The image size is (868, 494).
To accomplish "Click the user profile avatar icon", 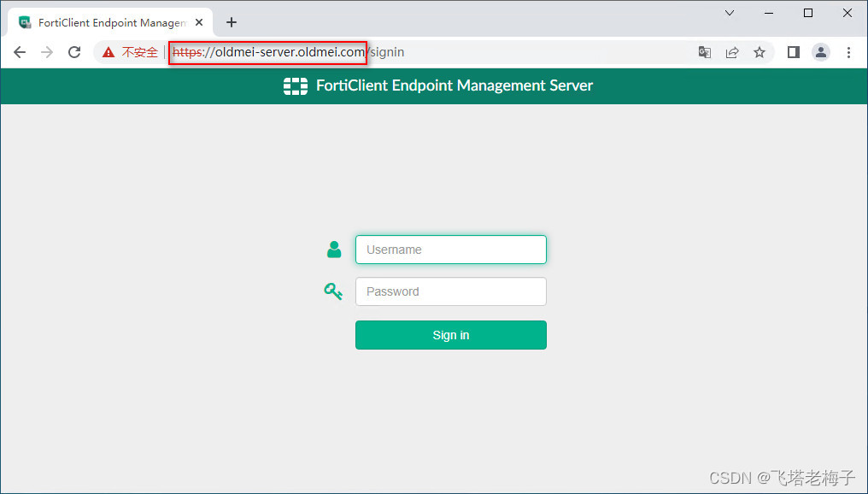I will pyautogui.click(x=821, y=52).
